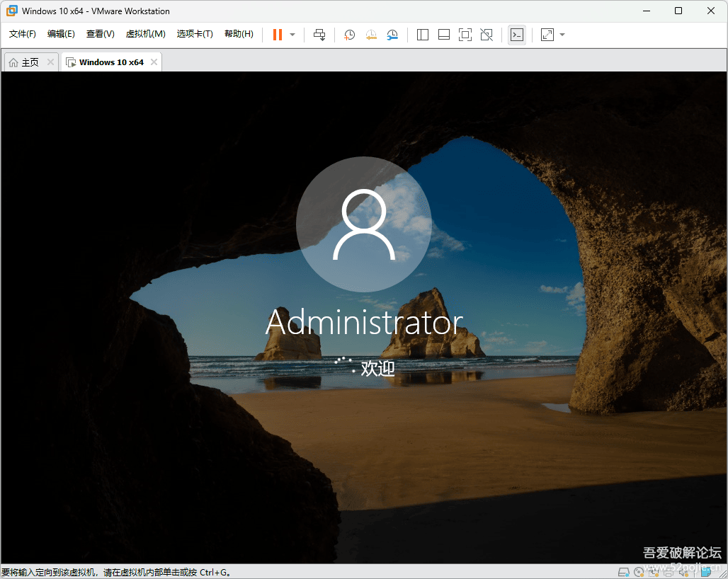Toggle console view mode
The image size is (728, 579).
tap(517, 34)
